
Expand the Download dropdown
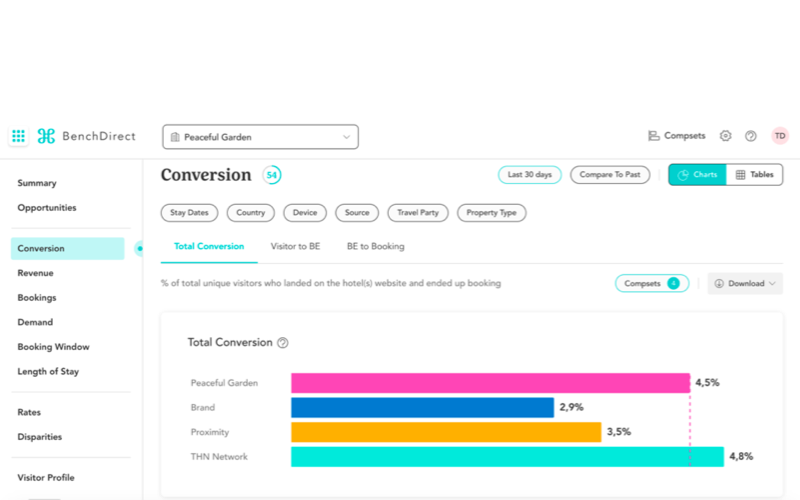pyautogui.click(x=745, y=283)
